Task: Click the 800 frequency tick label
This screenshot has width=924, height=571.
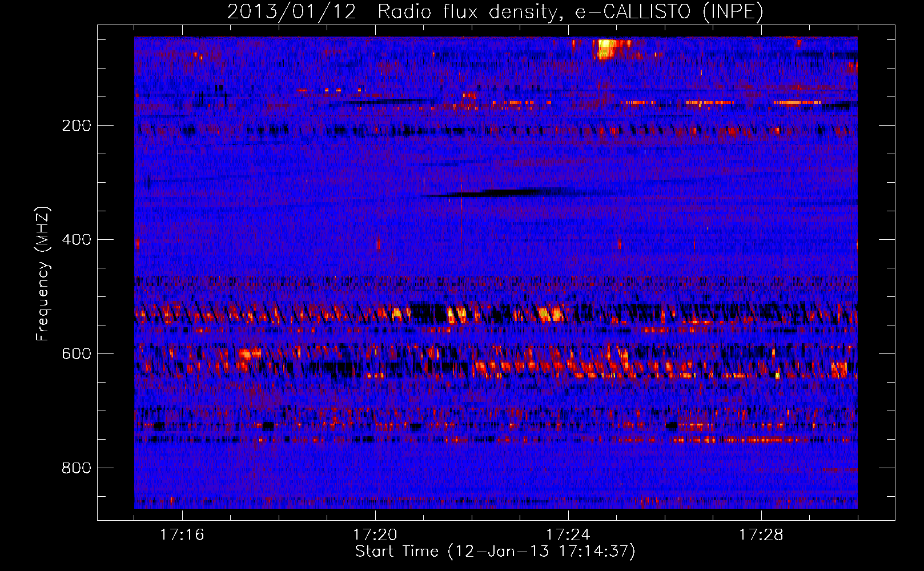Action: click(x=77, y=468)
